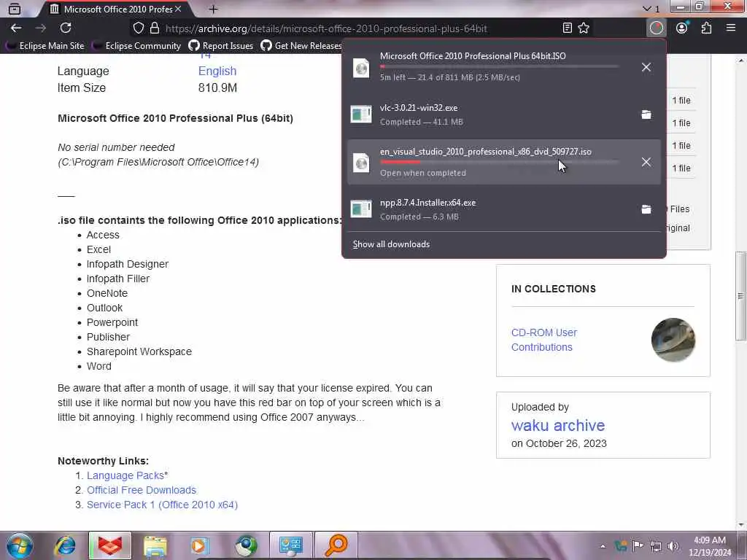
Task: Show hidden system tray icons arrow
Action: [603, 546]
